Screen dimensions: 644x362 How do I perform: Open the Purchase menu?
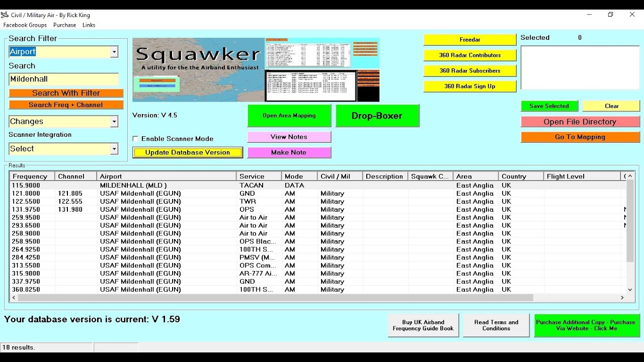pyautogui.click(x=64, y=25)
